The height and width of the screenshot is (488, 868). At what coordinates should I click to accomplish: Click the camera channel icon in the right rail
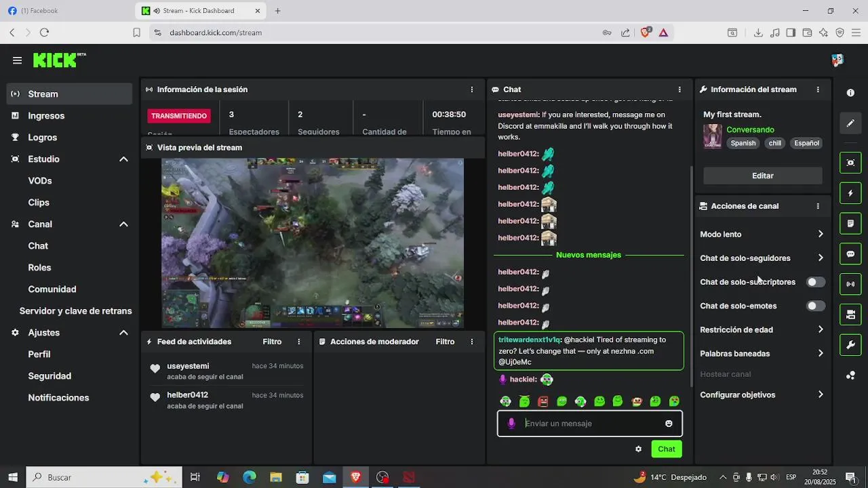(850, 314)
